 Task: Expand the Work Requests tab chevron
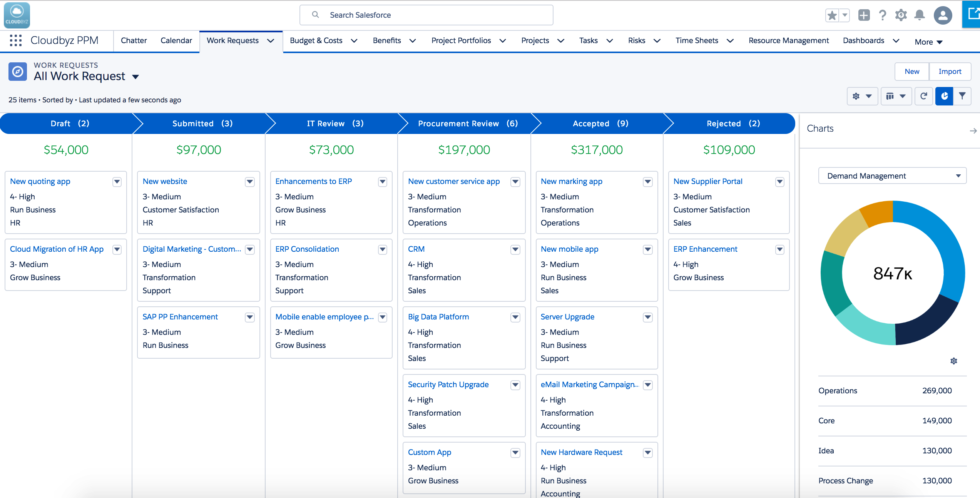271,41
